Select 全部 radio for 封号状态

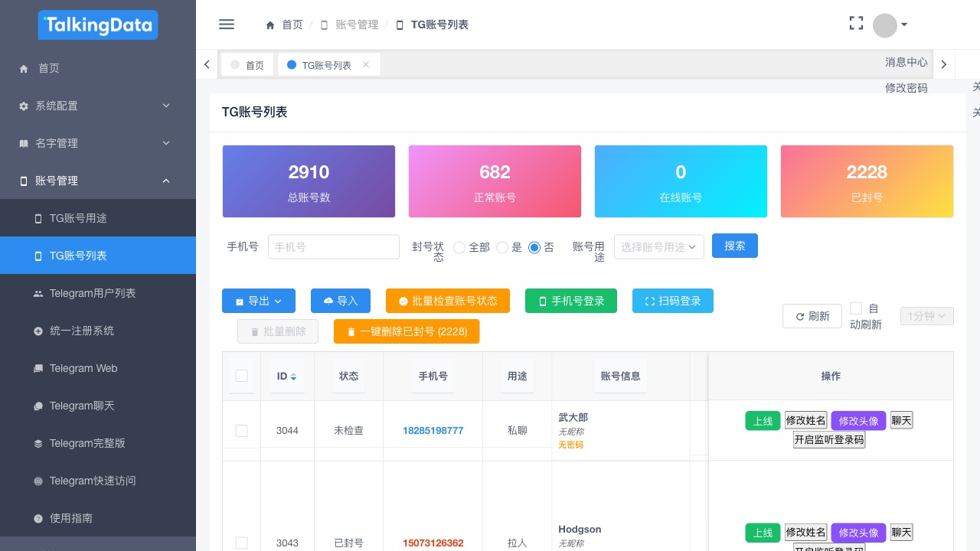point(459,247)
